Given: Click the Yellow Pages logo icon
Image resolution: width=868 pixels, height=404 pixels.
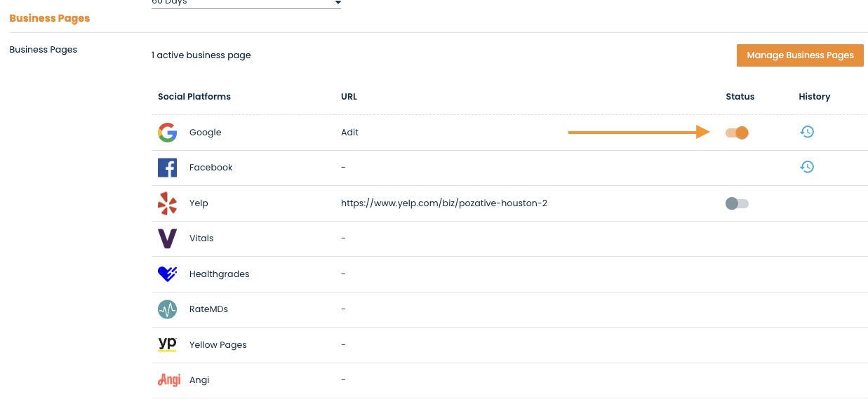Looking at the screenshot, I should coord(167,344).
